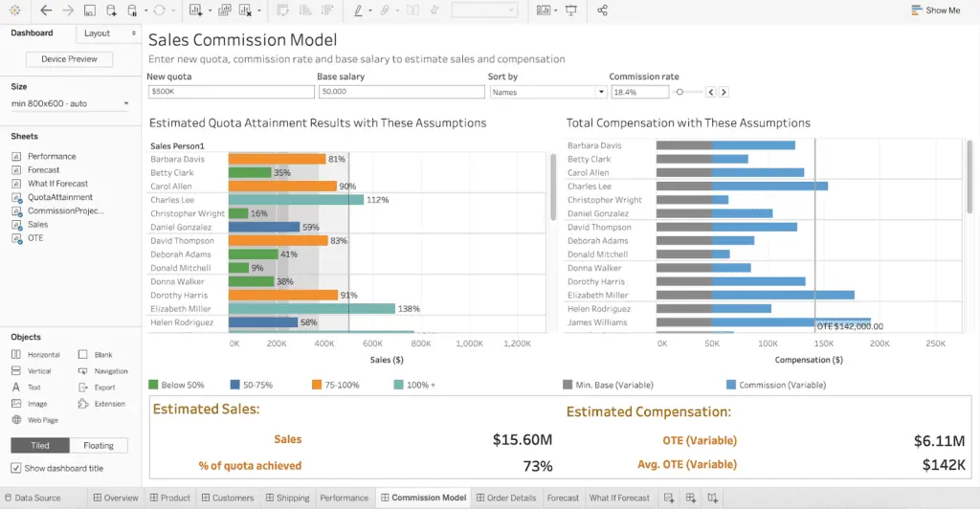The width and height of the screenshot is (980, 509).
Task: Click the add new data source icon
Action: [112, 11]
